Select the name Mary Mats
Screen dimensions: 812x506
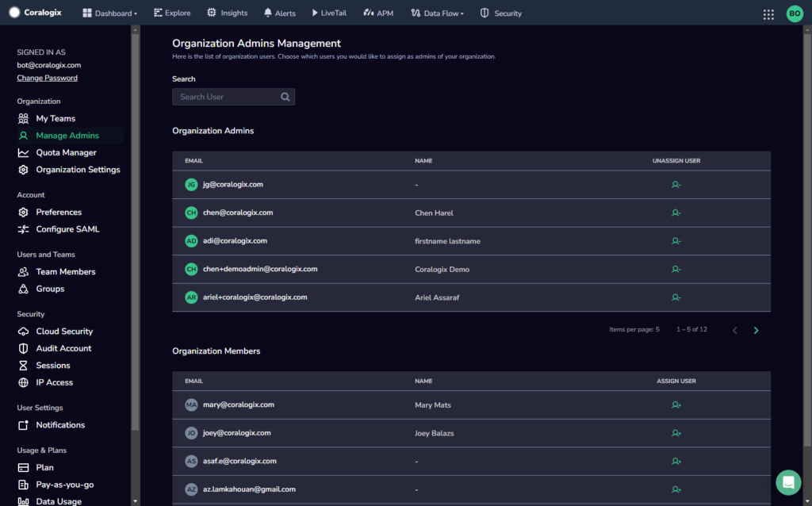click(433, 405)
